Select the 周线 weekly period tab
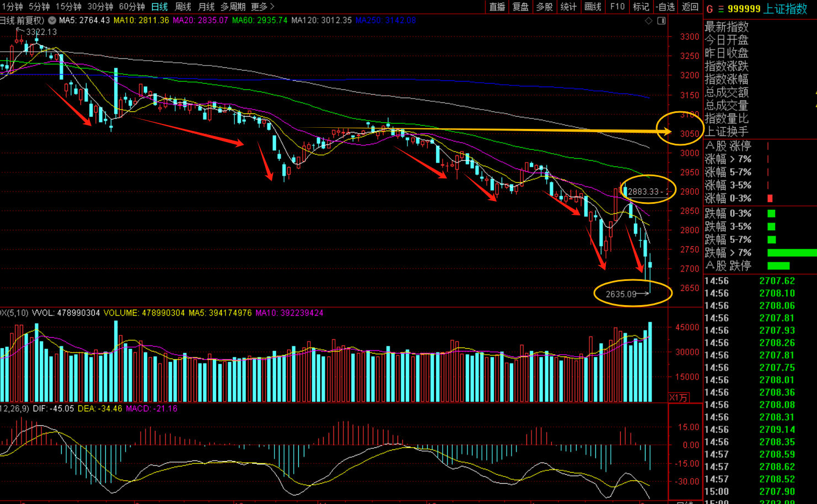The width and height of the screenshot is (817, 504). click(x=183, y=7)
